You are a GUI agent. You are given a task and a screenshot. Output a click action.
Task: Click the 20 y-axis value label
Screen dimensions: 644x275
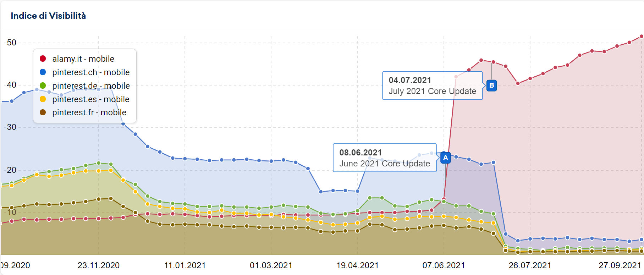(12, 170)
